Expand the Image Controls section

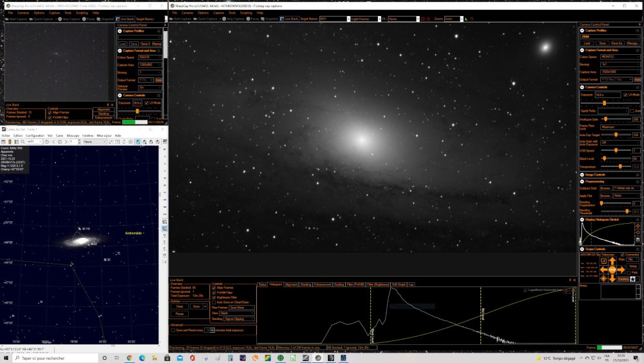point(582,175)
